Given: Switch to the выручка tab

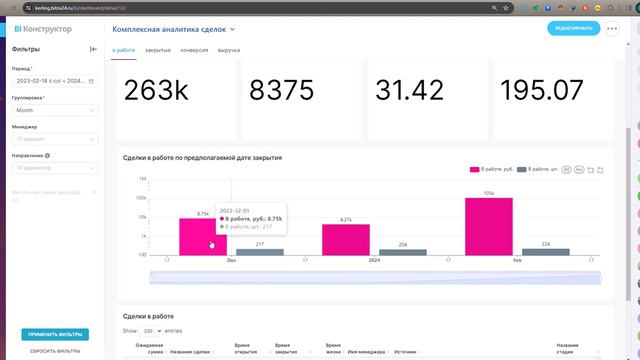Looking at the screenshot, I should tap(229, 50).
